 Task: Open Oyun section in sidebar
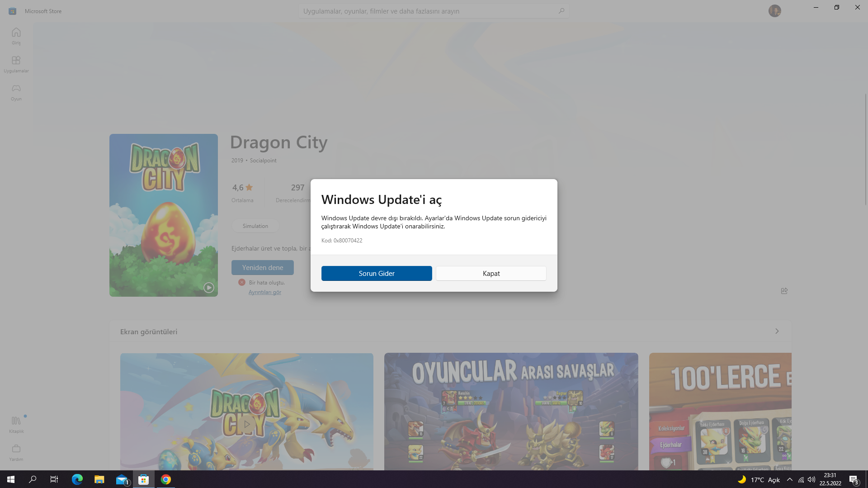(x=16, y=92)
